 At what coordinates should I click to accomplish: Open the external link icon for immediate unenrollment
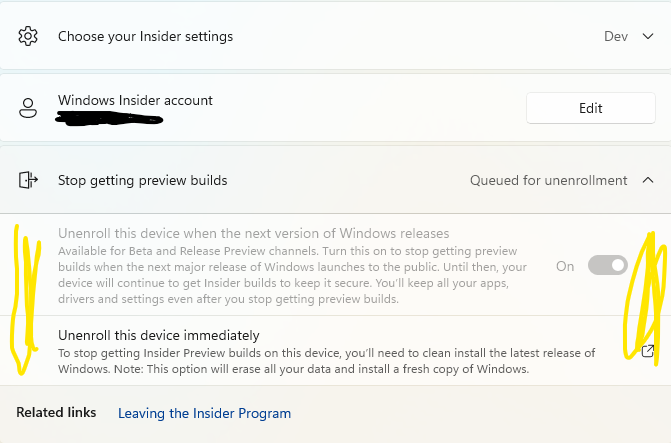coord(648,351)
